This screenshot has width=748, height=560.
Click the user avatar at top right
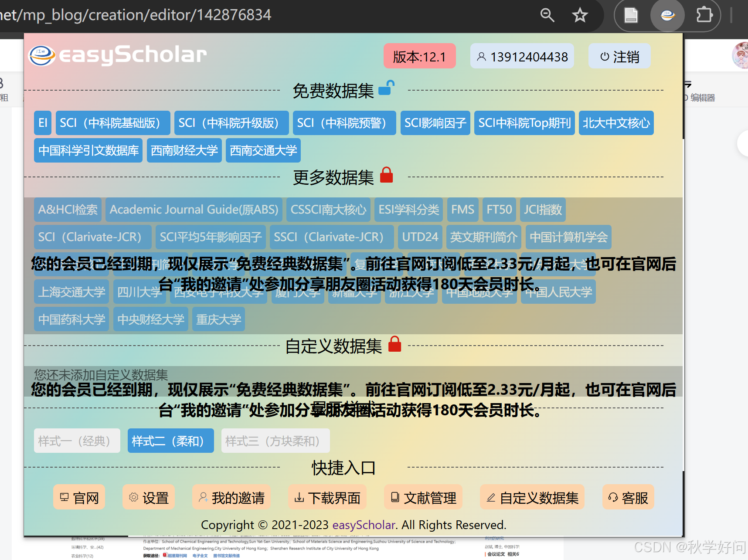pos(741,55)
